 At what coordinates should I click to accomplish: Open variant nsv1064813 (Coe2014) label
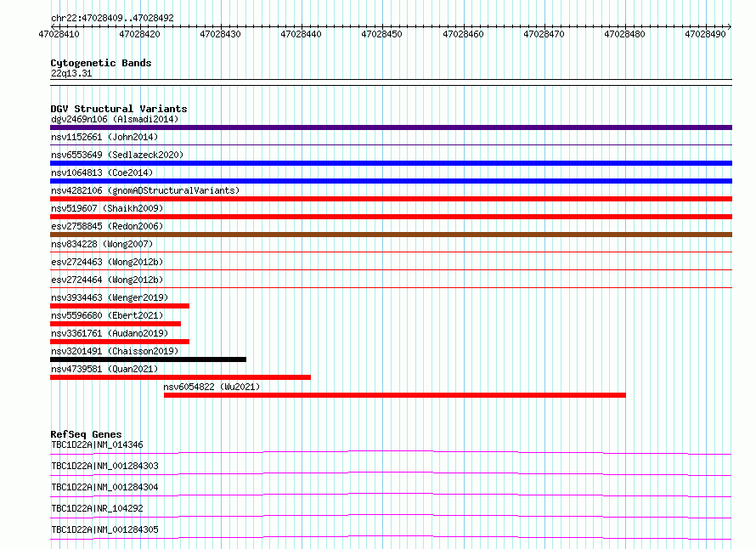(x=102, y=173)
